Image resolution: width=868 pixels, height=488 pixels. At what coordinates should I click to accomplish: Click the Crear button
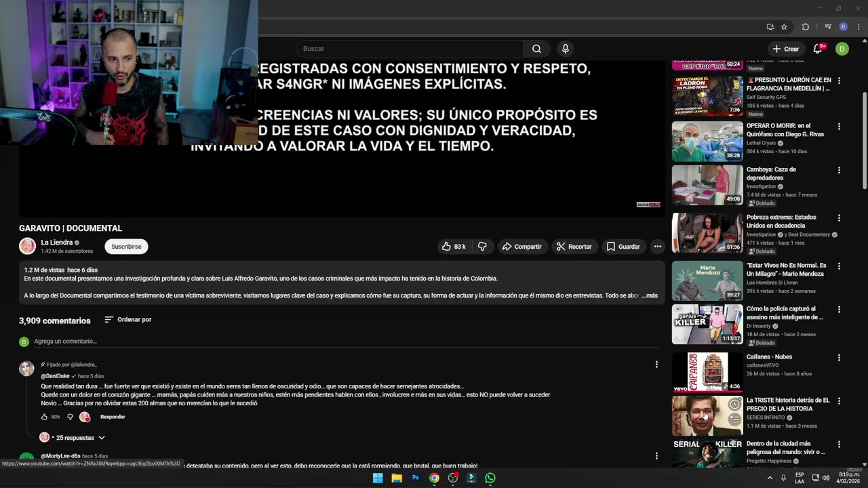click(786, 49)
